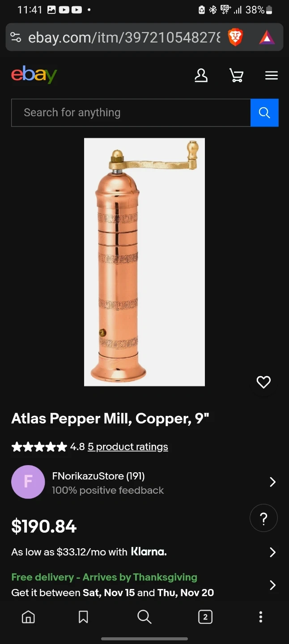This screenshot has height=644, width=289.
Task: Open the eBay account profile icon
Action: (201, 76)
